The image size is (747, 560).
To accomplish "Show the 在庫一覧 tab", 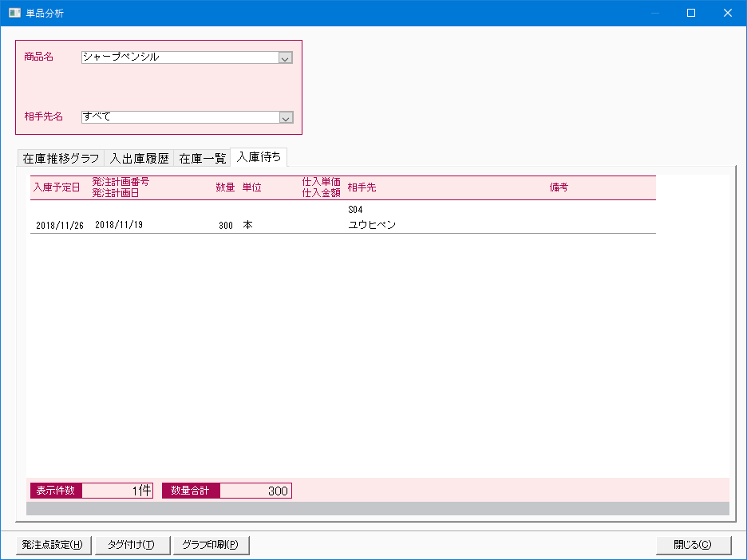I will (202, 158).
